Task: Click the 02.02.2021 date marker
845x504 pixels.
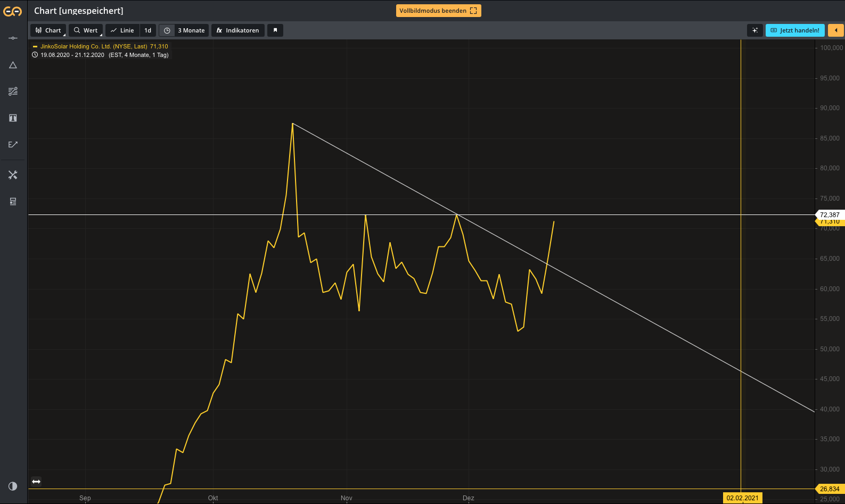Action: [742, 498]
